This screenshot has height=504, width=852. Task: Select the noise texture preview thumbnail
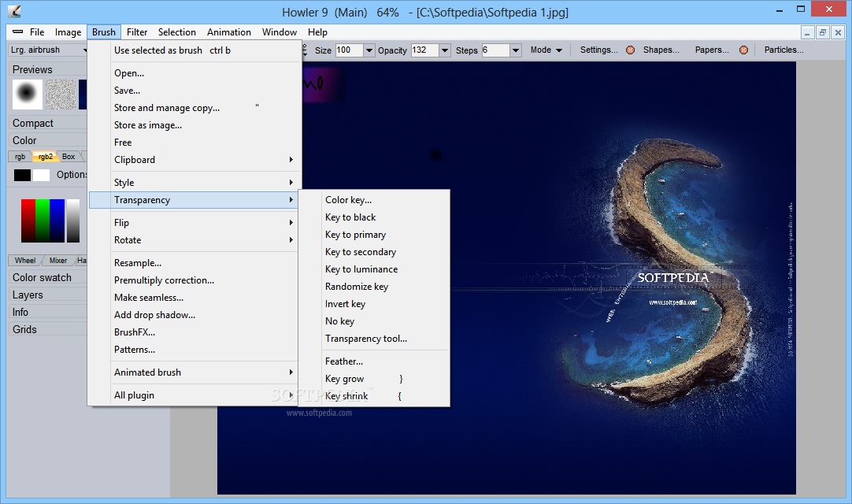click(61, 94)
